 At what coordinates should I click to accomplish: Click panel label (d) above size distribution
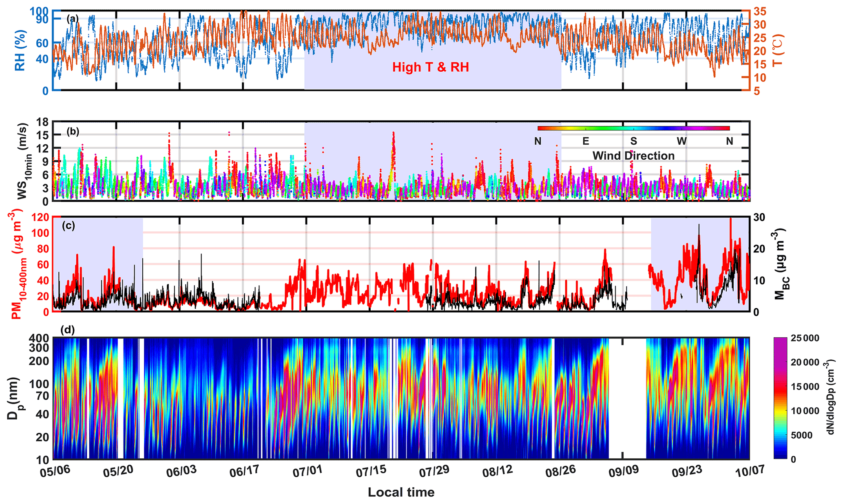tap(68, 330)
